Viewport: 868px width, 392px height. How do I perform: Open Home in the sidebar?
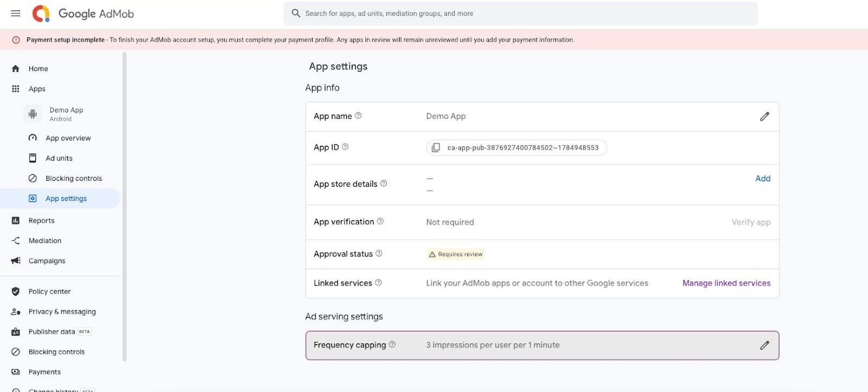38,68
